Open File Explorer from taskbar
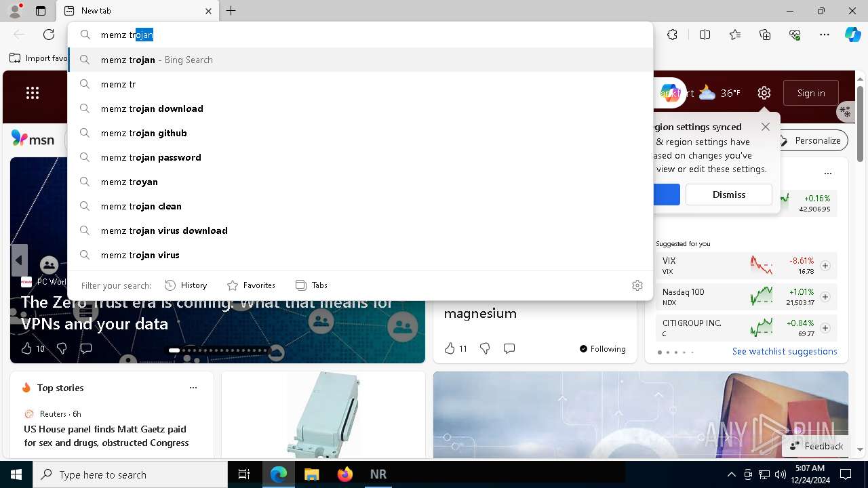The height and width of the screenshot is (488, 868). (x=311, y=474)
